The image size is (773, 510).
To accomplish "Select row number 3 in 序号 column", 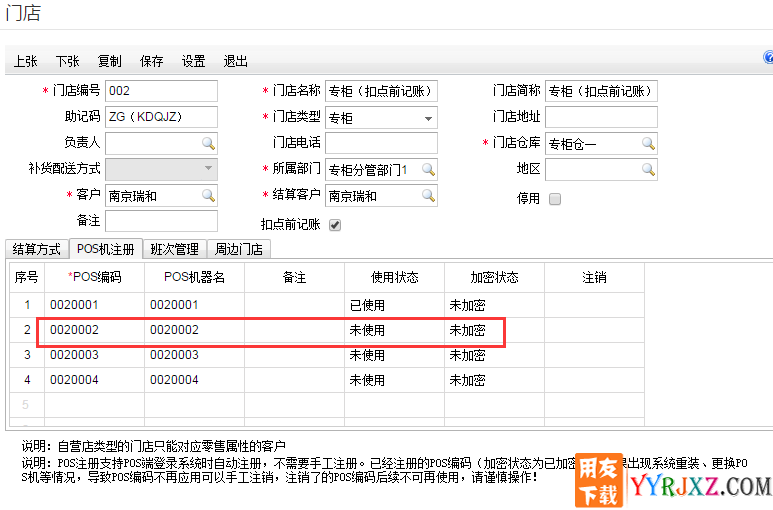I will [27, 355].
